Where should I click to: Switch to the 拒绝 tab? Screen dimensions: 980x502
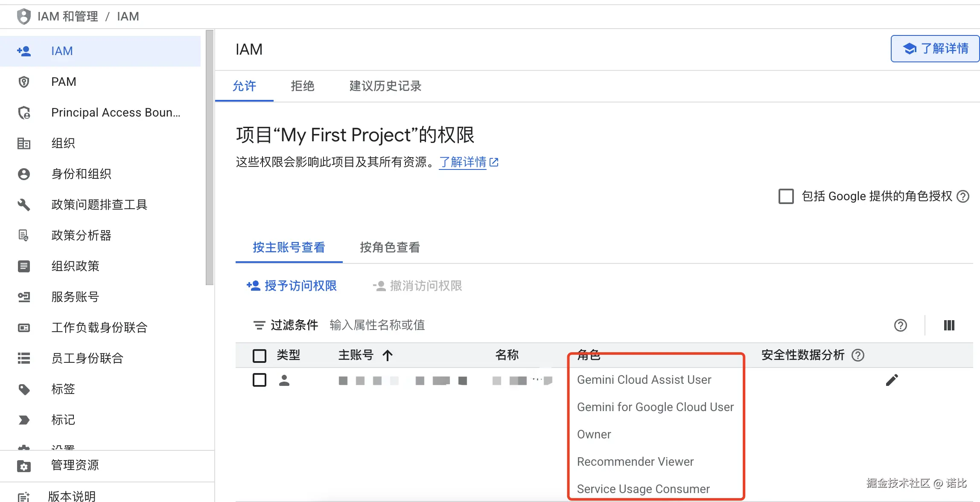point(302,86)
